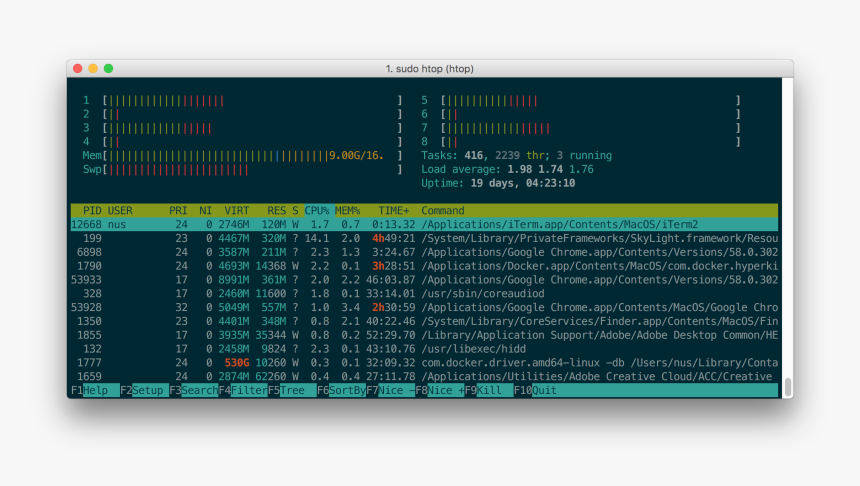Select the com.docker.hyperkit row PID 1790
The width and height of the screenshot is (860, 486).
[424, 266]
